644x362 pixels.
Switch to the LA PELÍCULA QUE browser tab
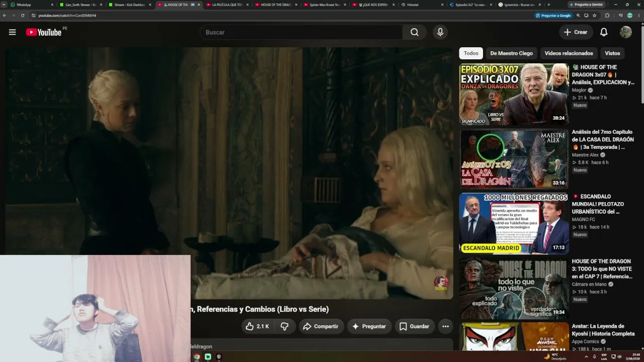(x=227, y=5)
